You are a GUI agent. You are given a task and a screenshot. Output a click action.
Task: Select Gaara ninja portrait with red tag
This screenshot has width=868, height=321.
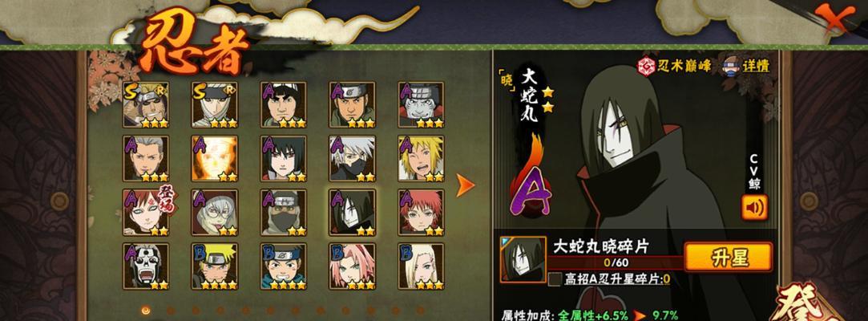146,213
